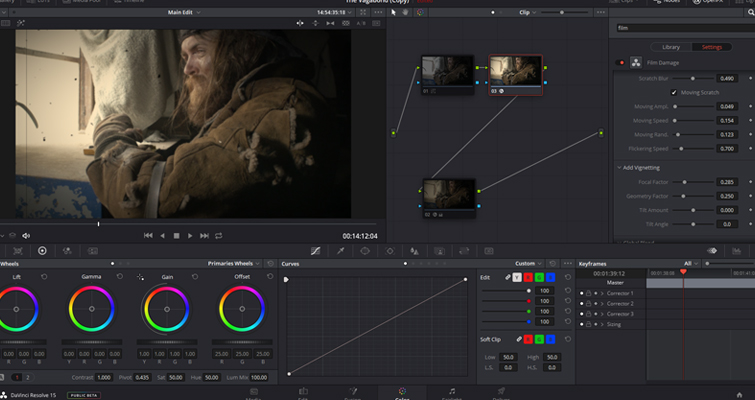Toggle the Film Damage effect enable switch
755x400 pixels.
point(622,62)
